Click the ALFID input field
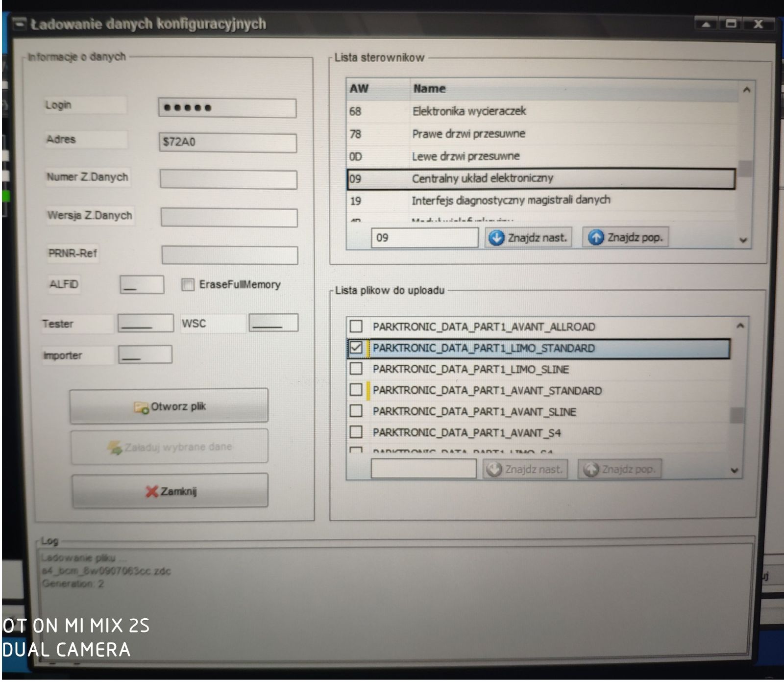This screenshot has height=682, width=784. tap(142, 285)
